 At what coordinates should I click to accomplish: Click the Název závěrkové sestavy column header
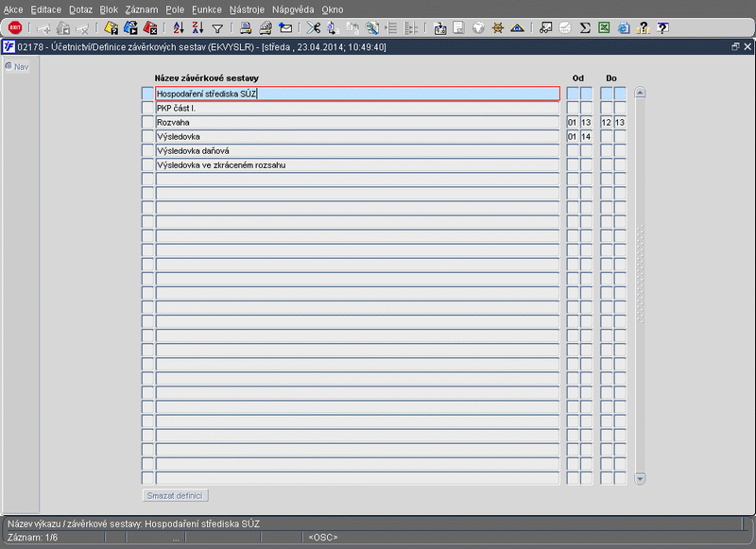(x=206, y=78)
